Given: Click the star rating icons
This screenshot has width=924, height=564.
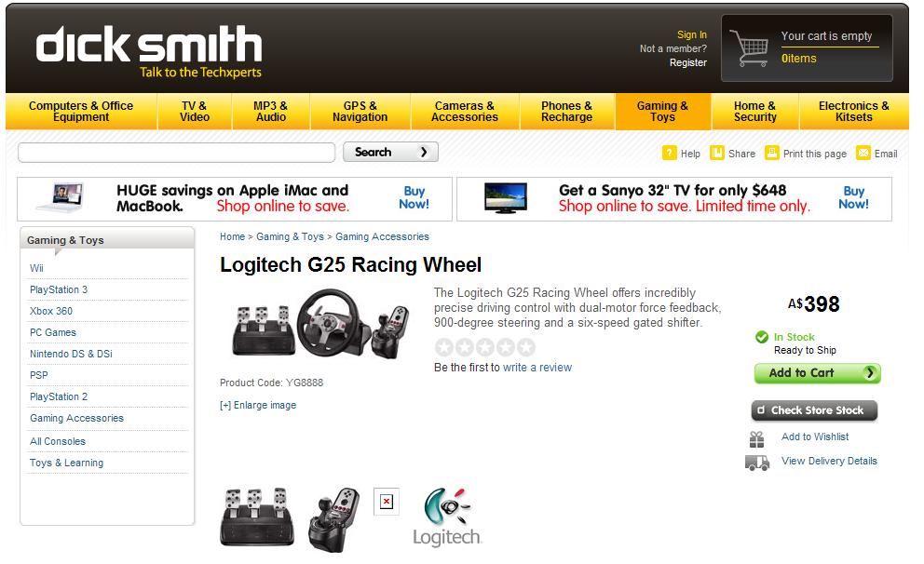Looking at the screenshot, I should coord(485,347).
